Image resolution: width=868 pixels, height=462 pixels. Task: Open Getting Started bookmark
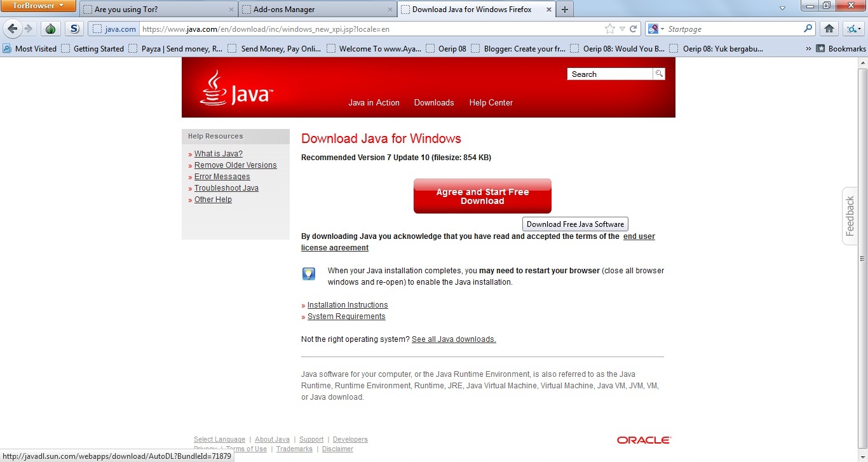92,48
